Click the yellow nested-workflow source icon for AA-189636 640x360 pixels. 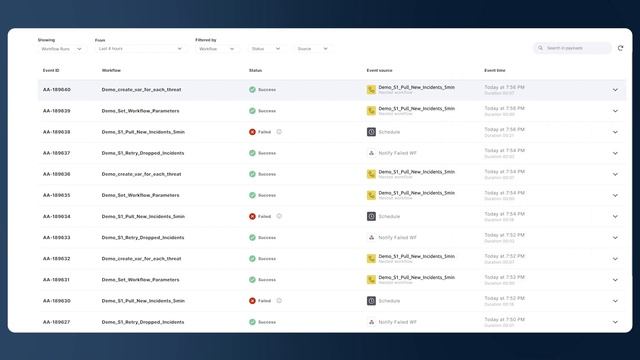click(x=371, y=174)
